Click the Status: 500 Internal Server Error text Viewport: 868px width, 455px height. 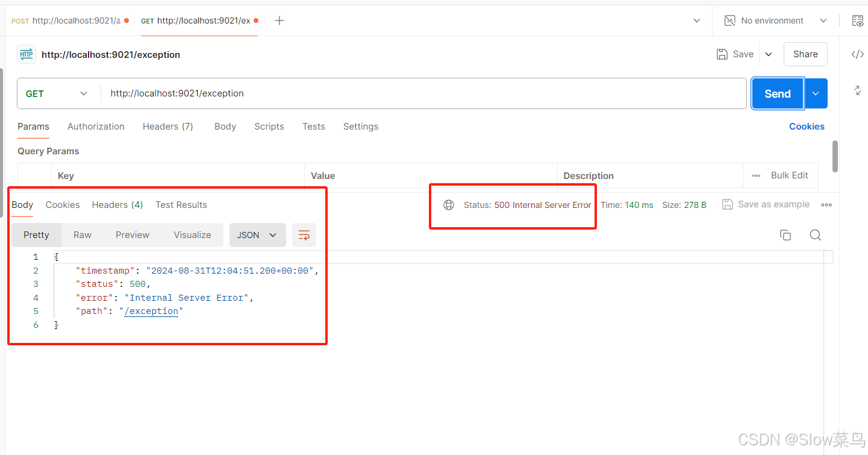(528, 205)
